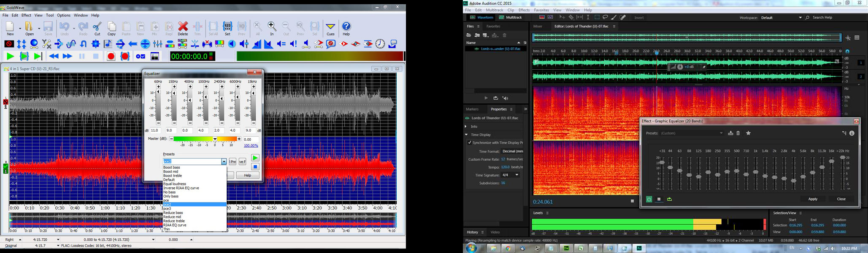The image size is (868, 253).
Task: Click the 100.00% link in Equalizer
Action: pyautogui.click(x=251, y=146)
